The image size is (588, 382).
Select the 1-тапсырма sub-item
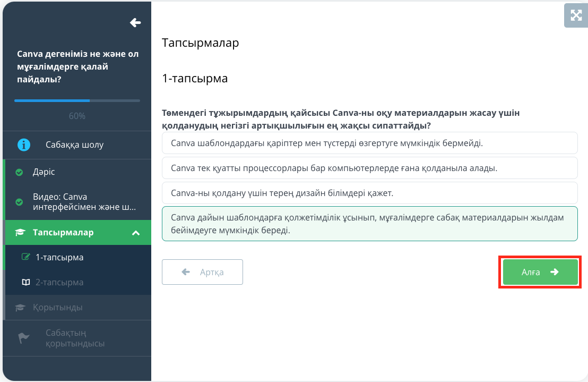pos(78,258)
